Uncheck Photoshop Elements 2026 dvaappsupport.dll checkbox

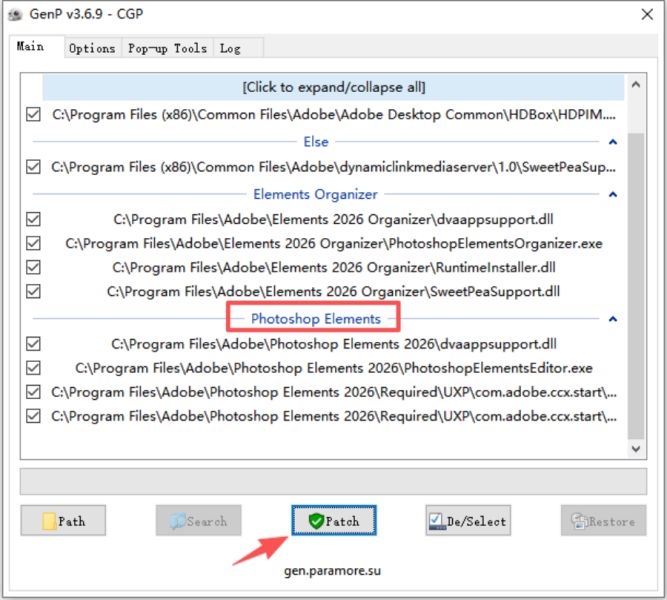(33, 344)
